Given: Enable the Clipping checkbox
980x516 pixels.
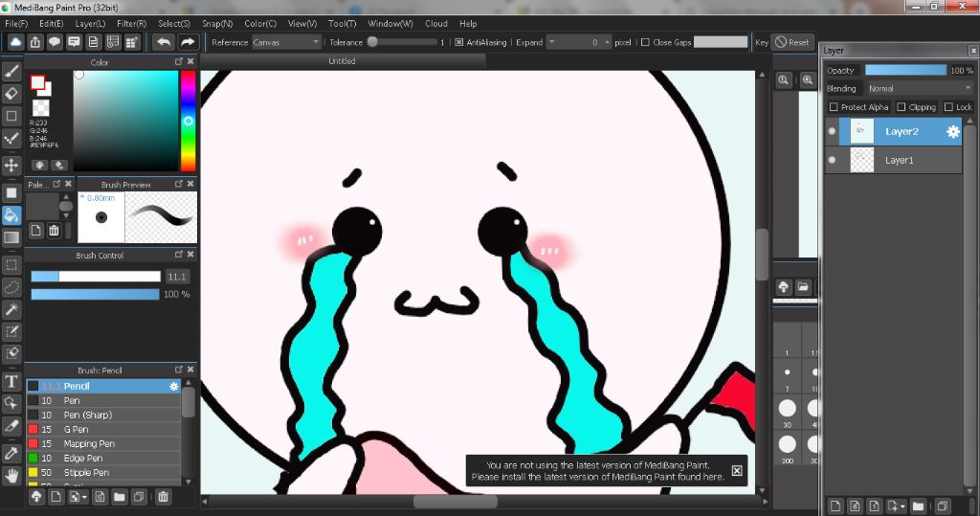Looking at the screenshot, I should pyautogui.click(x=901, y=107).
